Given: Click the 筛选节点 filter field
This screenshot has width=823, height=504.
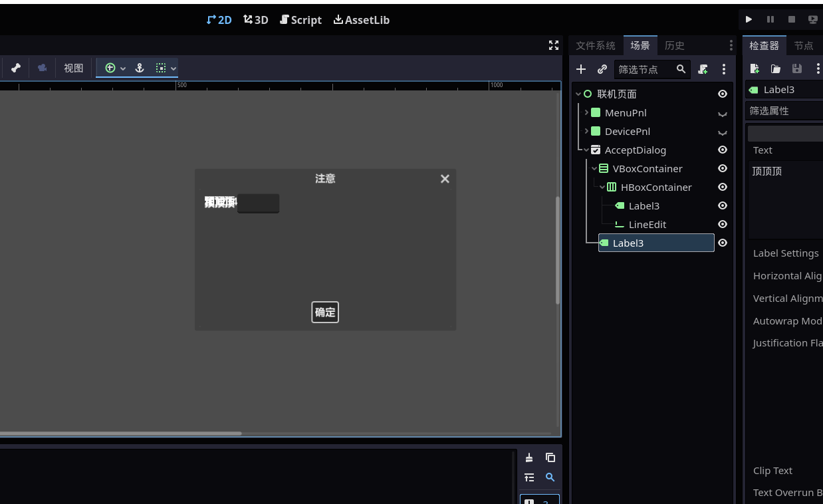Looking at the screenshot, I should click(x=648, y=68).
